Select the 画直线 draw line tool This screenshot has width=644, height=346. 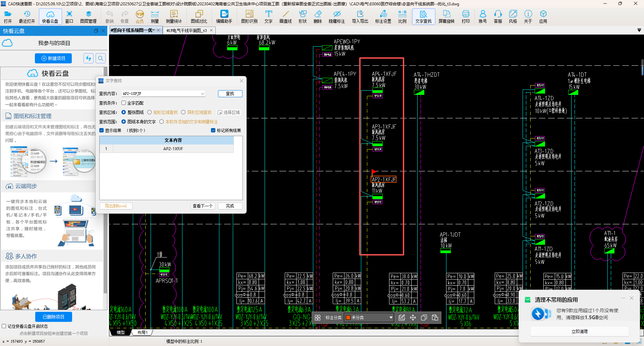[285, 16]
